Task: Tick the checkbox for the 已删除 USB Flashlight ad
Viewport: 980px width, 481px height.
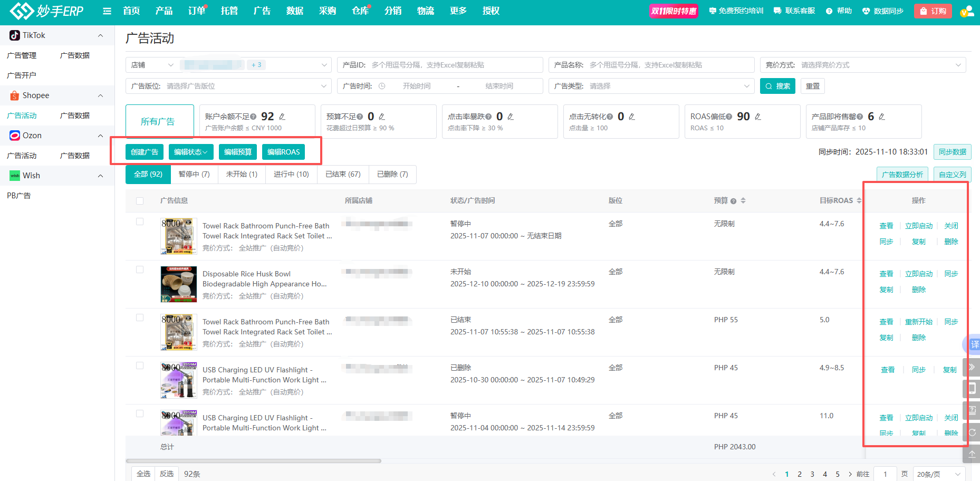Action: [x=140, y=365]
